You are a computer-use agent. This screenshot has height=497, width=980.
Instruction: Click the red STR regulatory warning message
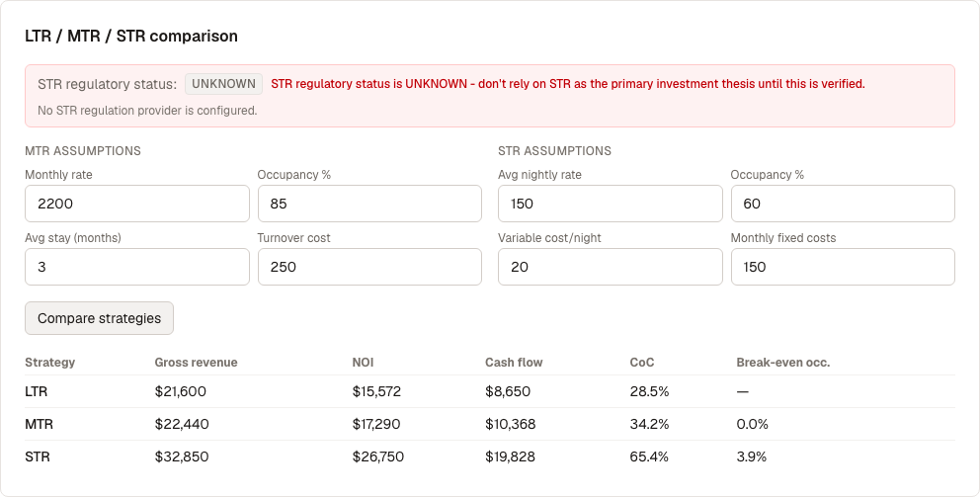tap(568, 84)
